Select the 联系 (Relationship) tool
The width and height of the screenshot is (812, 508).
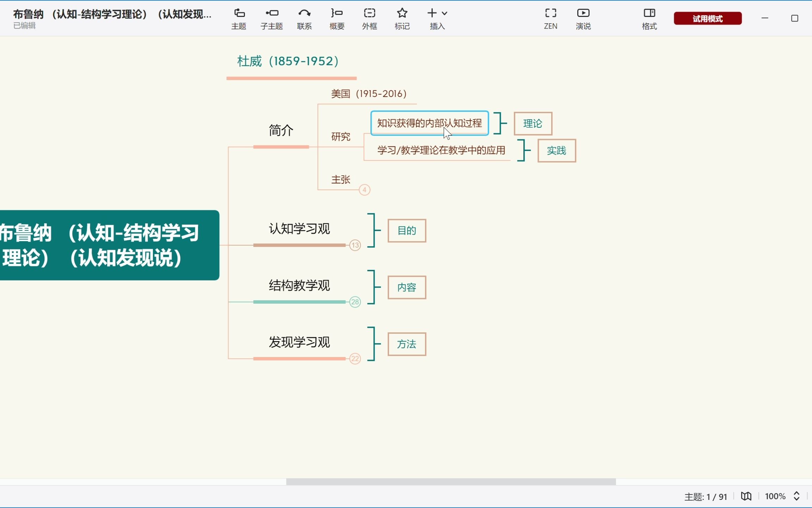click(x=304, y=19)
